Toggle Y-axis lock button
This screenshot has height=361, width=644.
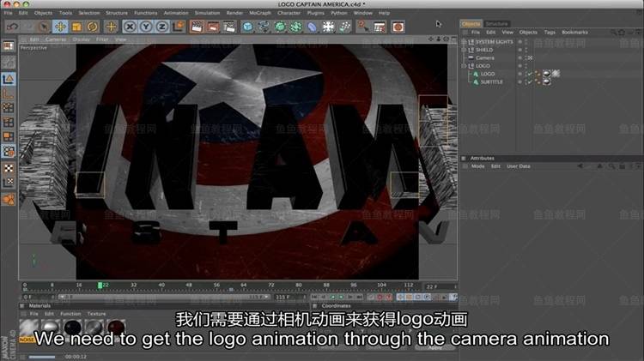pyautogui.click(x=148, y=27)
